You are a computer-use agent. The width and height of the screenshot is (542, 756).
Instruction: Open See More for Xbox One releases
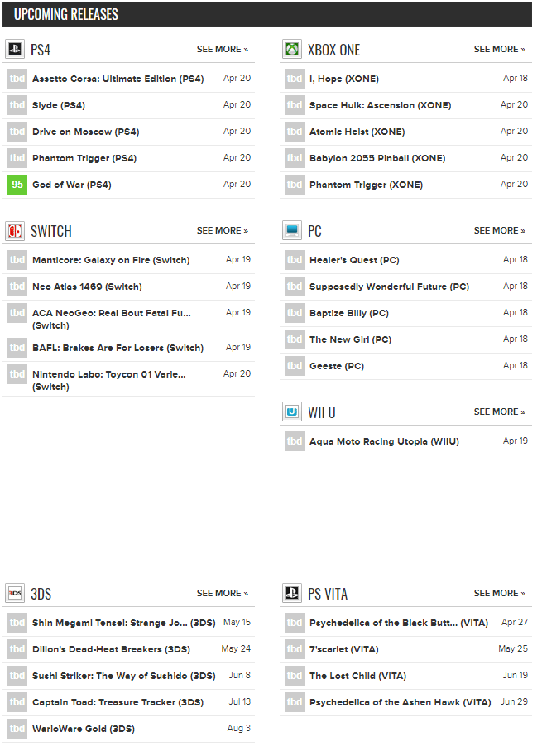500,49
